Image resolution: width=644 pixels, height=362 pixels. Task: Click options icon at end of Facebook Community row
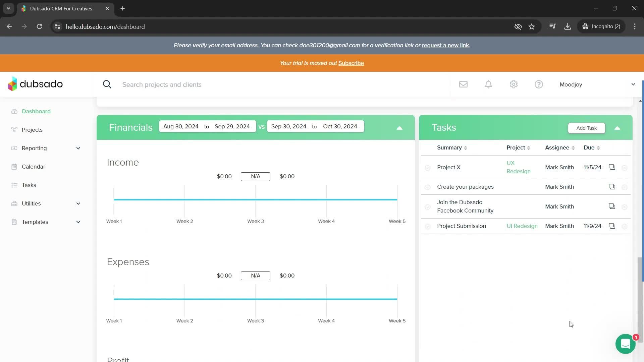click(624, 207)
